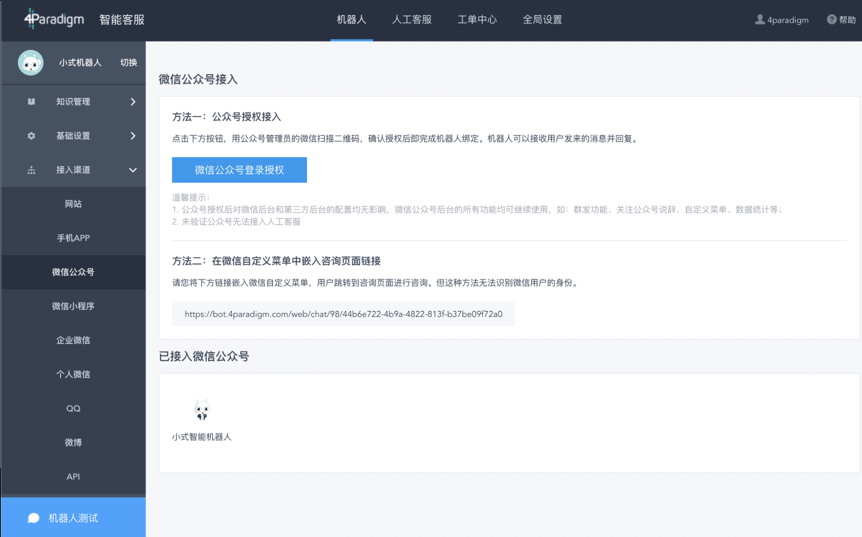This screenshot has width=862, height=537.
Task: Click the 智能客服 title text
Action: [x=122, y=20]
